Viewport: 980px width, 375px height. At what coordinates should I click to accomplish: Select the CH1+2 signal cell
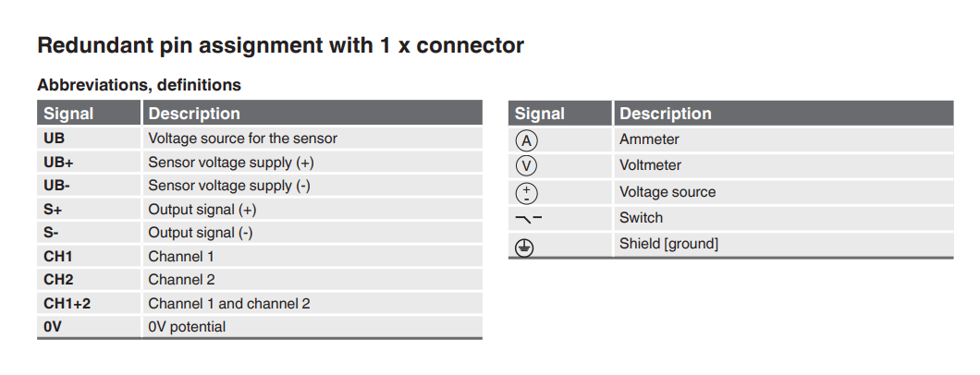[x=67, y=303]
